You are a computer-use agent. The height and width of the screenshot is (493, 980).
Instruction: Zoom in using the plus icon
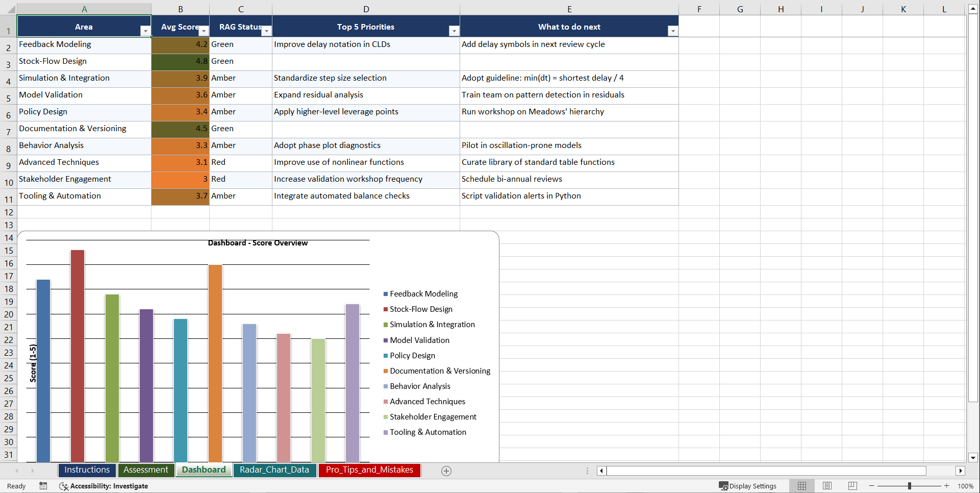click(x=946, y=486)
